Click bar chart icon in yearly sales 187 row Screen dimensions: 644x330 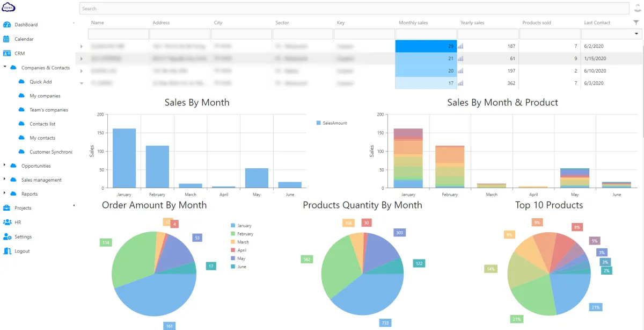coord(460,46)
